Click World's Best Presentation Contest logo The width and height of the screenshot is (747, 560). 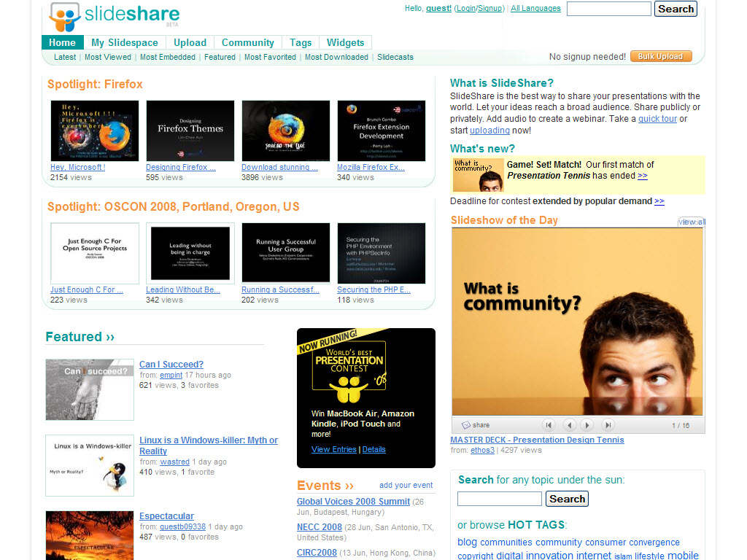pyautogui.click(x=349, y=372)
